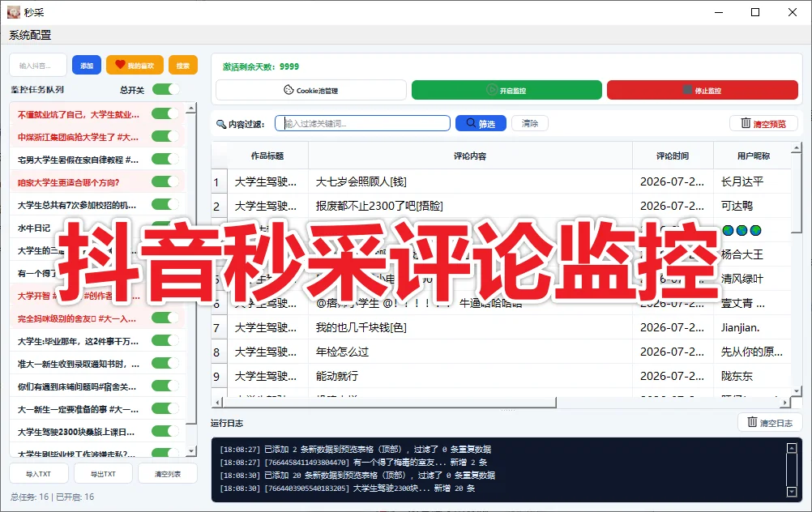Click the blue 添加 button
Viewport: 812px width, 512px height.
tap(87, 66)
